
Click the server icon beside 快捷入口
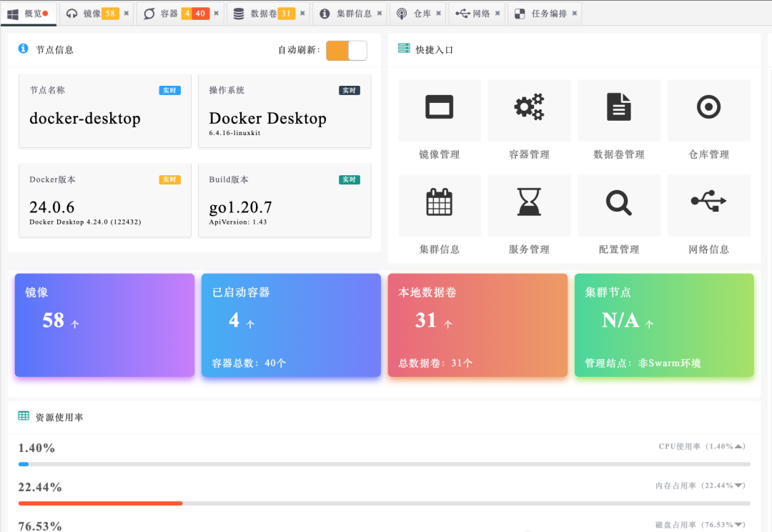pyautogui.click(x=404, y=49)
